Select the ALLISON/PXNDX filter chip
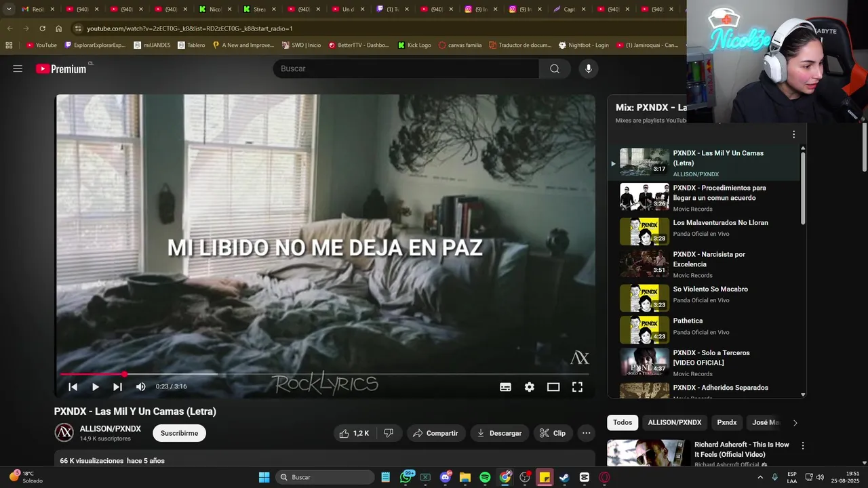 (x=674, y=422)
